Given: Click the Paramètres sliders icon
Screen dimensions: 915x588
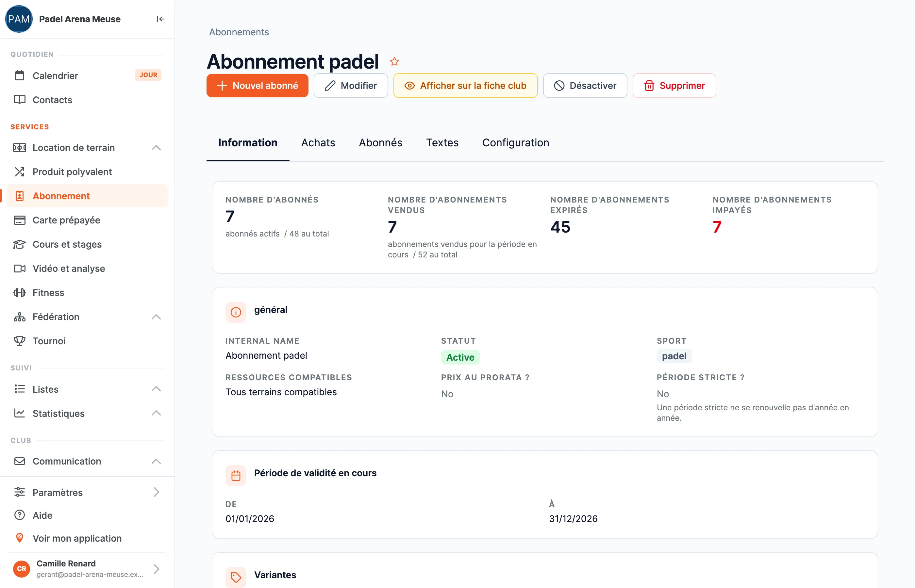Looking at the screenshot, I should click(20, 492).
